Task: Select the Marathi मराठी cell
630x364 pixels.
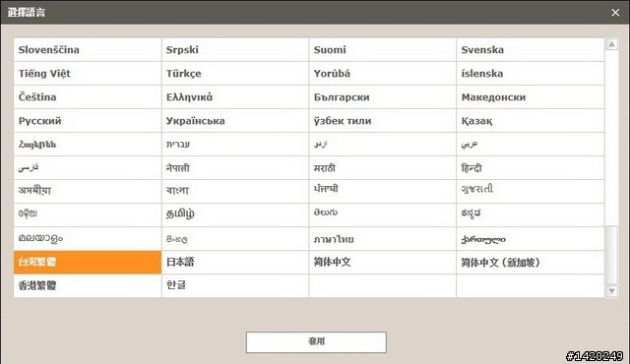Action: click(383, 168)
